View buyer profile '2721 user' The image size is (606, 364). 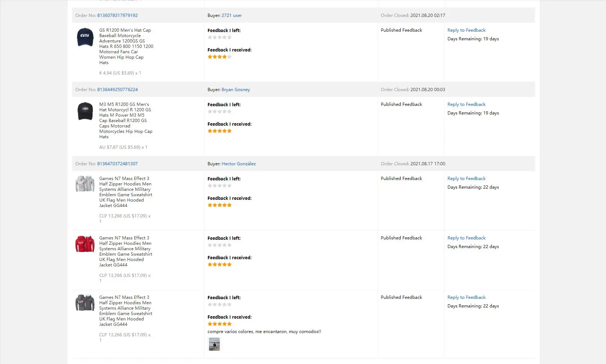[232, 15]
